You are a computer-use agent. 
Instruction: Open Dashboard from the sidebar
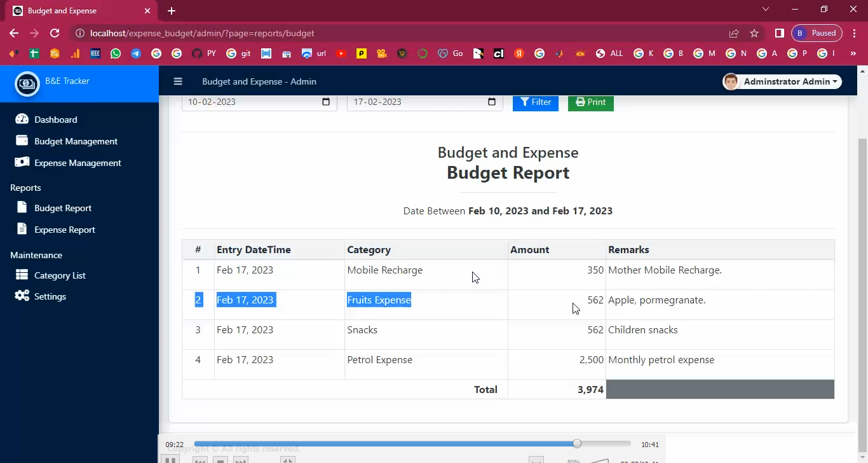coord(55,120)
